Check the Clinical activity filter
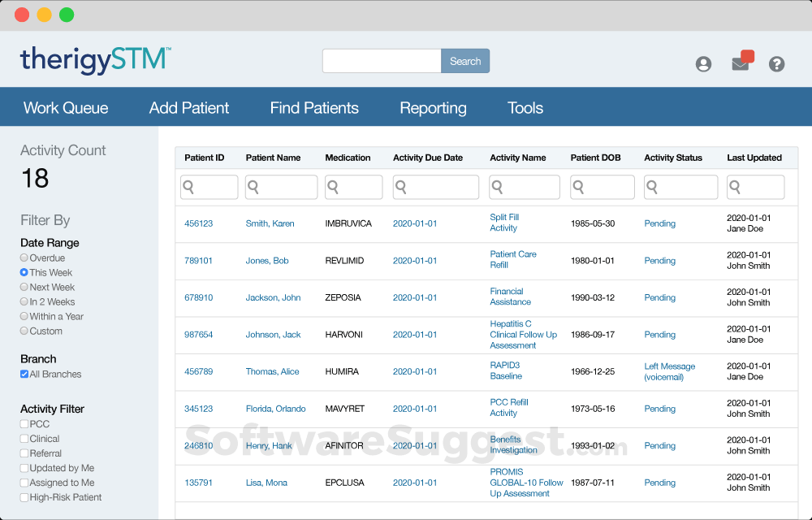The image size is (812, 520). coord(24,439)
